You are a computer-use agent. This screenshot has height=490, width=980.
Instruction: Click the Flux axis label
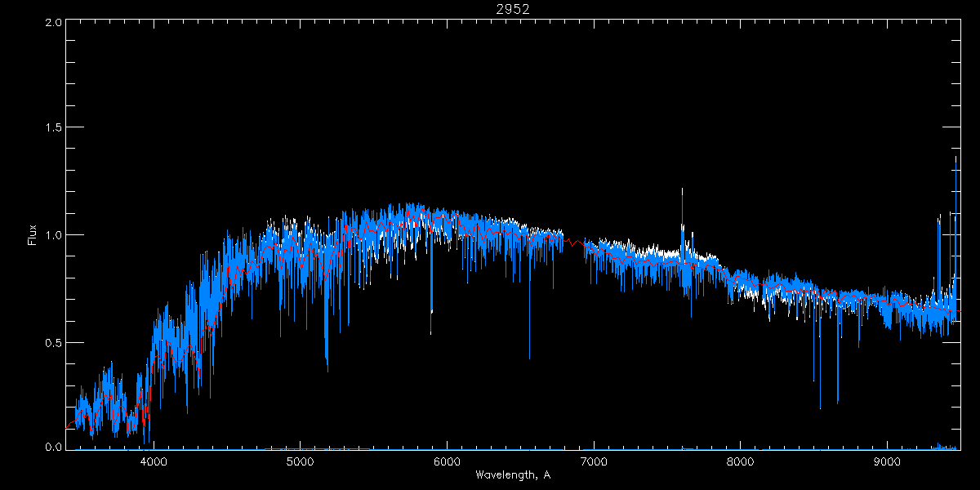pyautogui.click(x=33, y=234)
